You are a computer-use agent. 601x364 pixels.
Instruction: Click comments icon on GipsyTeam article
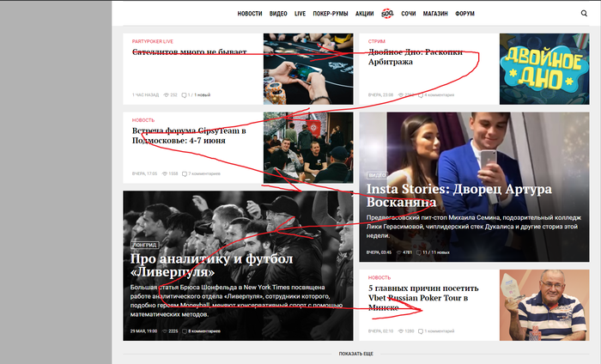[184, 174]
